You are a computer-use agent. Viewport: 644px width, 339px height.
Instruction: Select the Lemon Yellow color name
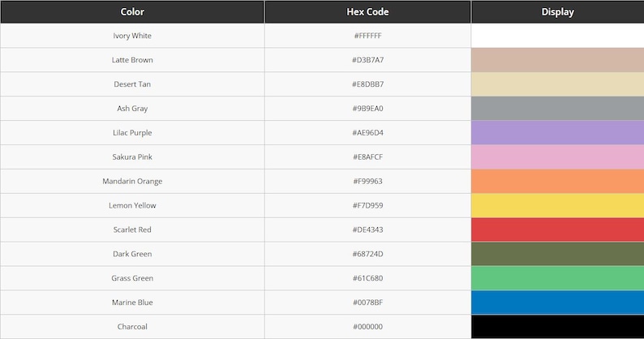[132, 205]
